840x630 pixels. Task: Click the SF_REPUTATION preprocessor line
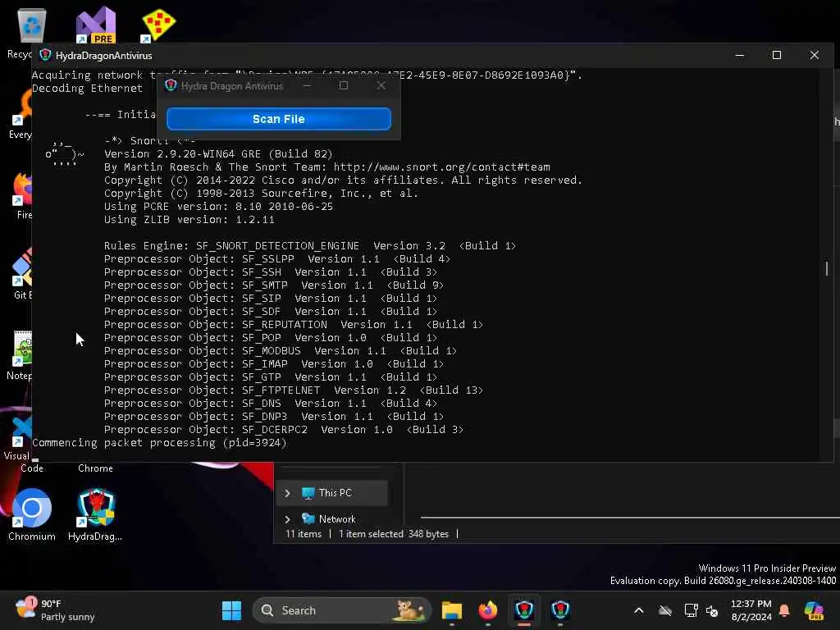(x=294, y=325)
